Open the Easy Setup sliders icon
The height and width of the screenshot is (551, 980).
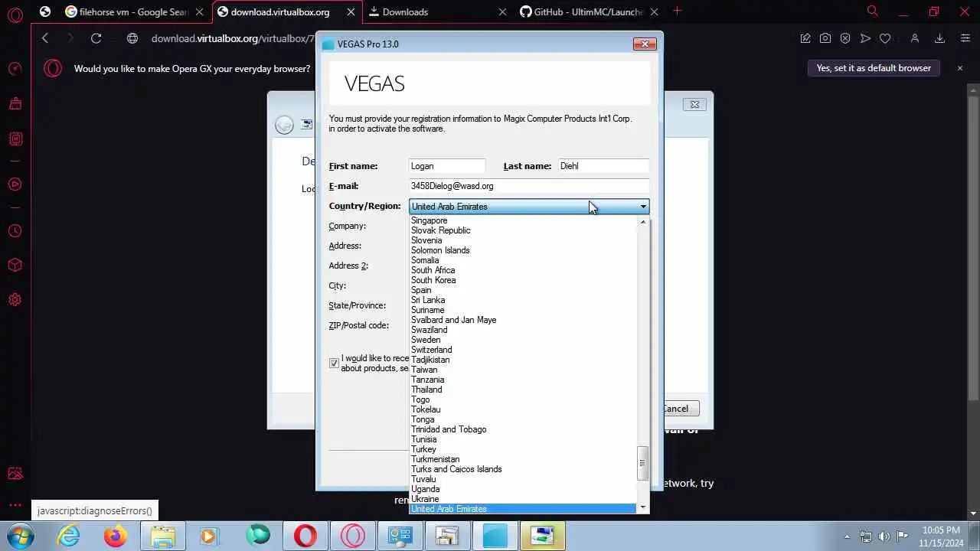pos(965,38)
